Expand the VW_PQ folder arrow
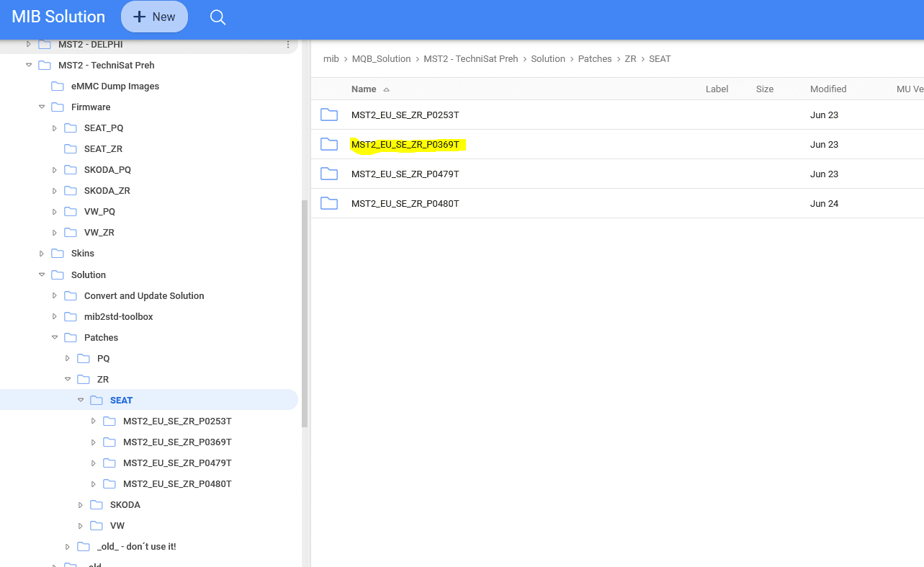Viewport: 924px width, 567px height. 55,212
